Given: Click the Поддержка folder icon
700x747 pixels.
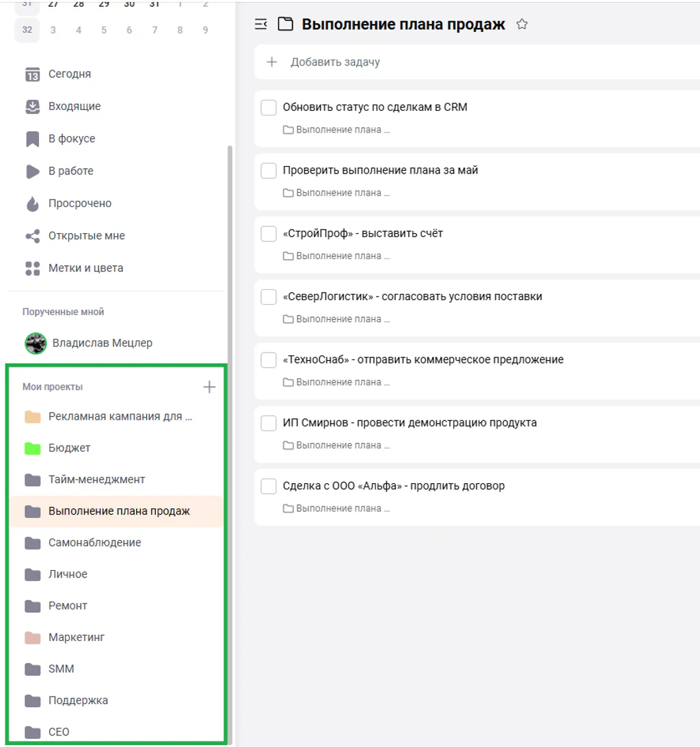Looking at the screenshot, I should (x=32, y=701).
